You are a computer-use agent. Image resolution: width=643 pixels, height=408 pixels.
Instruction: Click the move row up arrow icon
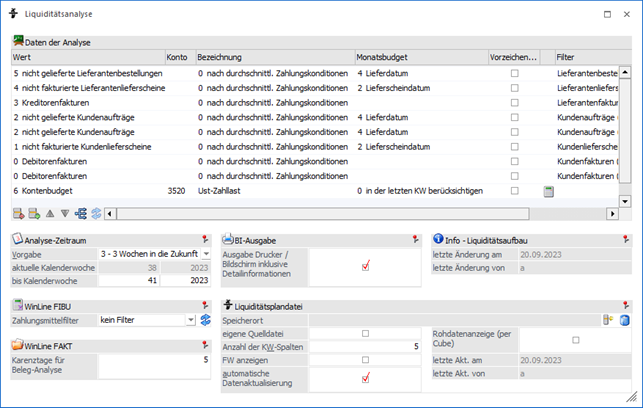[50, 213]
